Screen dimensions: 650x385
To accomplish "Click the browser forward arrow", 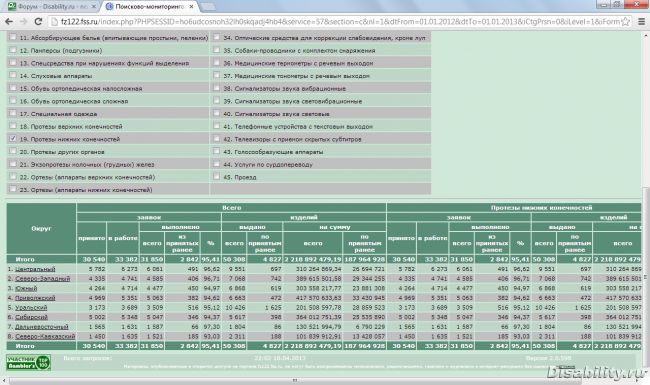I will 24,22.
